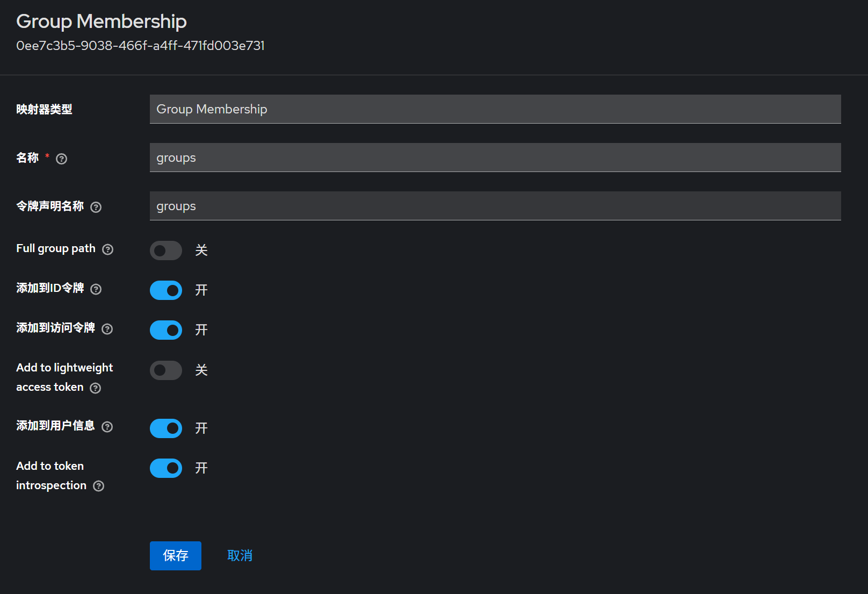The image size is (868, 594).
Task: Click help icon beside 令牌声明名称
Action: click(96, 207)
